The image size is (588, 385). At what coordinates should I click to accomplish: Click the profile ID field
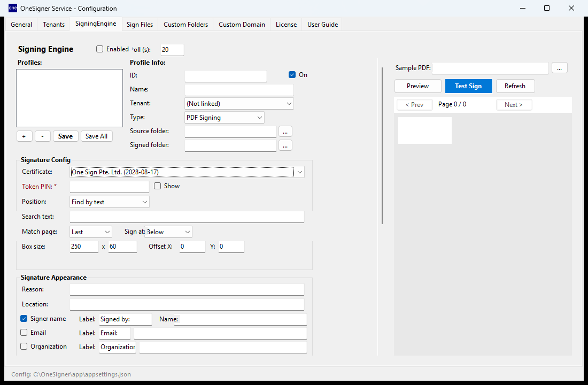(226, 76)
